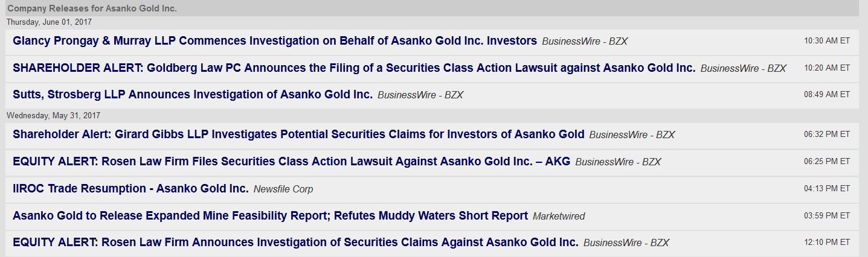The width and height of the screenshot is (868, 257).
Task: Click the Marketwired source label
Action: click(x=559, y=216)
